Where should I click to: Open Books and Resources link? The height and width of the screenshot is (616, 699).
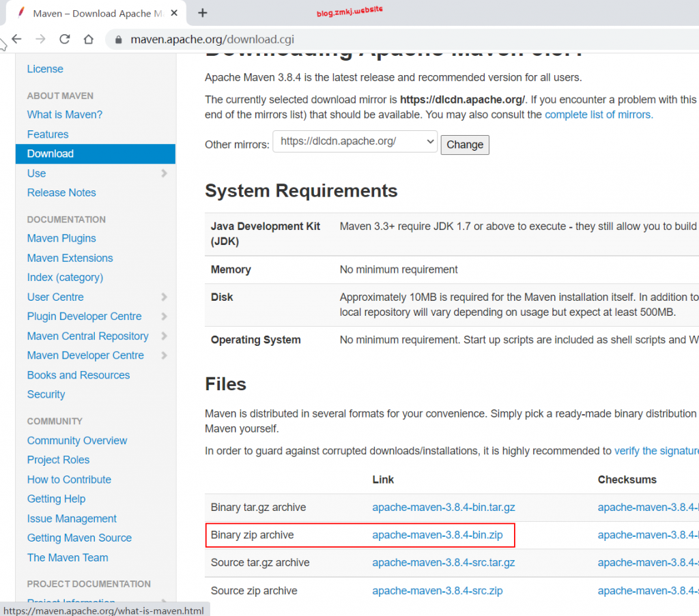click(x=79, y=375)
